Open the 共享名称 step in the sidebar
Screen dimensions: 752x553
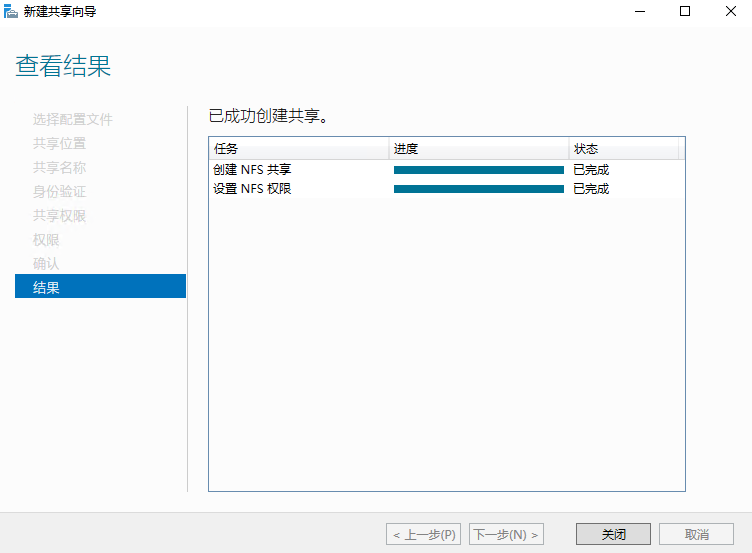tap(59, 167)
